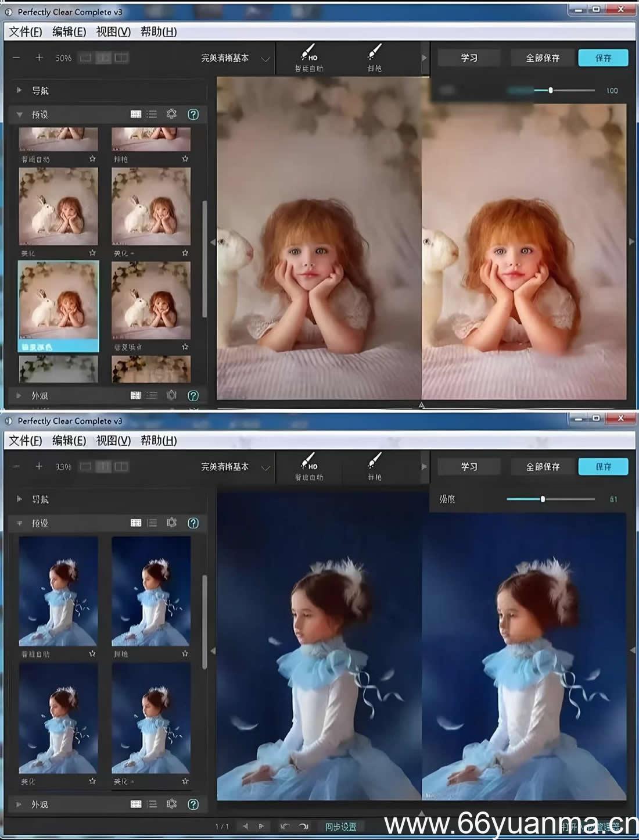Viewport: 639px width, 840px height.
Task: Go to previous image arrow in lower window
Action: [245, 826]
